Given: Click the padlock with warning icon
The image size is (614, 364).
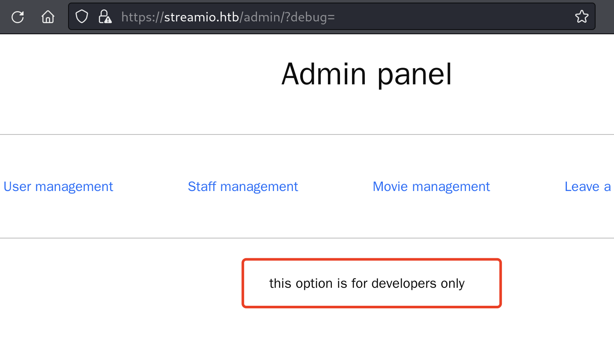Looking at the screenshot, I should [104, 17].
